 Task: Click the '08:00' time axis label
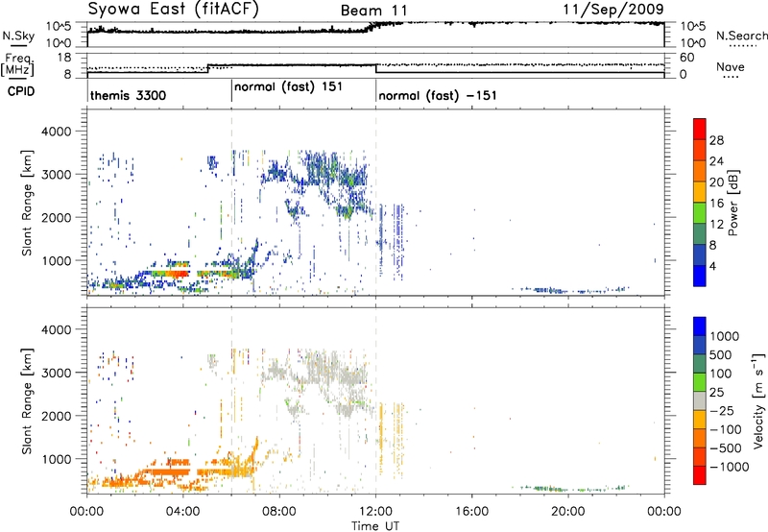pos(279,511)
